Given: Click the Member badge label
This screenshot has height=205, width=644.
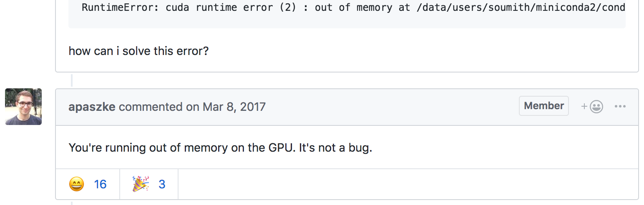Looking at the screenshot, I should pyautogui.click(x=543, y=106).
